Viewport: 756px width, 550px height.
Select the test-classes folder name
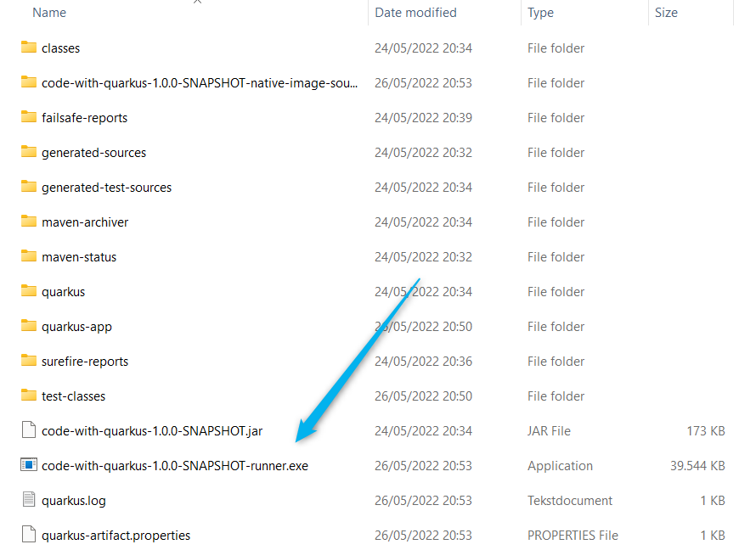(x=73, y=396)
